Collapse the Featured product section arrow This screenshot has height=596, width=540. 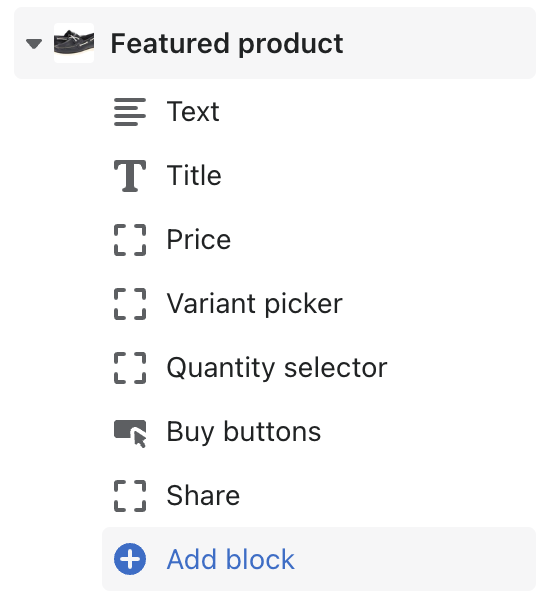[34, 44]
